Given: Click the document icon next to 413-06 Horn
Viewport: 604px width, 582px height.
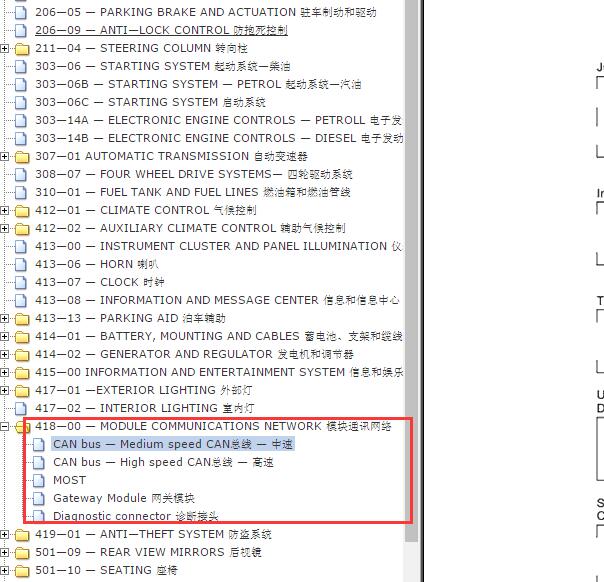Looking at the screenshot, I should [21, 264].
